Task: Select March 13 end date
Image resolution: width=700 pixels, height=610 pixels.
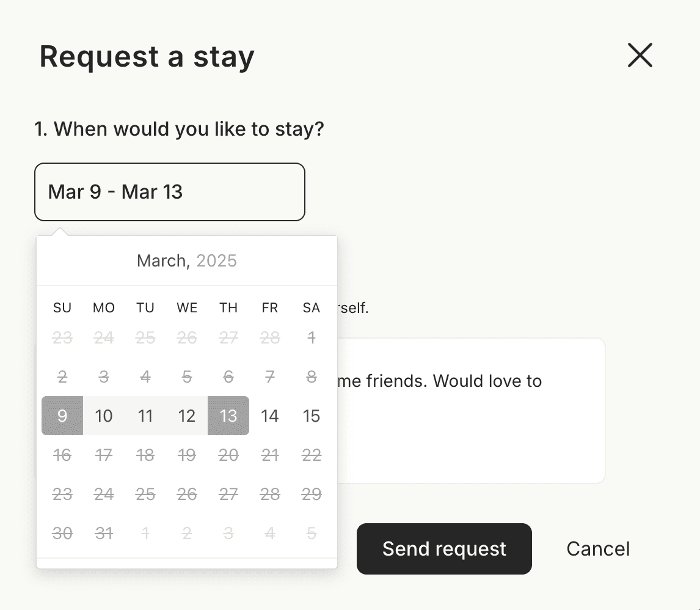Action: pyautogui.click(x=228, y=416)
